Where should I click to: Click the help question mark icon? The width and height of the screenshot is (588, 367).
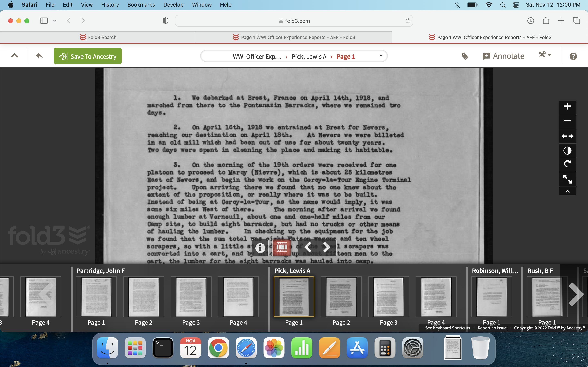573,56
